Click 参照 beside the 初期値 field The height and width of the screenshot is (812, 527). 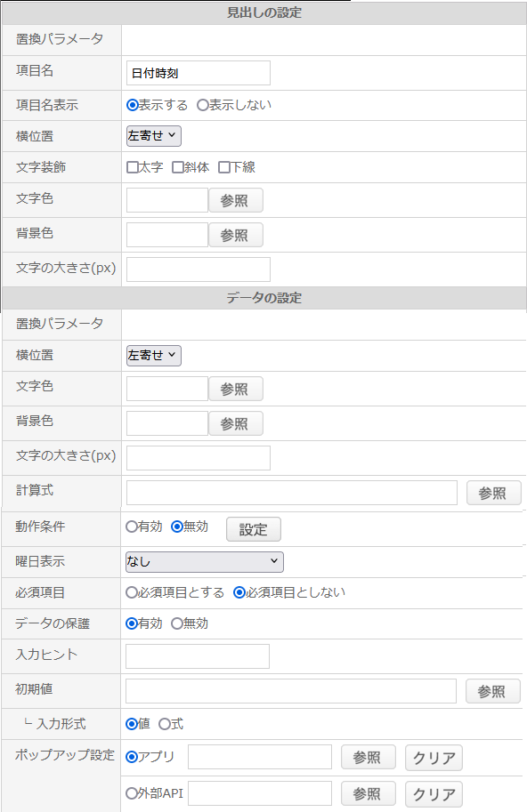[493, 691]
